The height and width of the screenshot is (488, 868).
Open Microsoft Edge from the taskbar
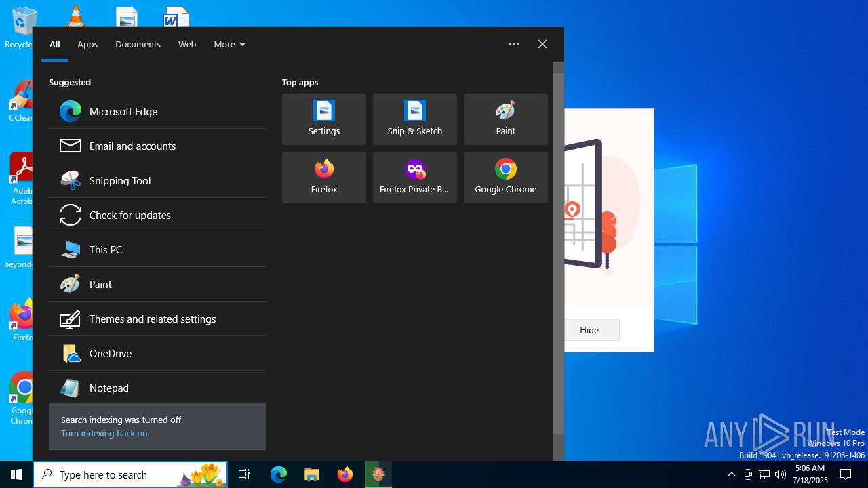pos(279,474)
